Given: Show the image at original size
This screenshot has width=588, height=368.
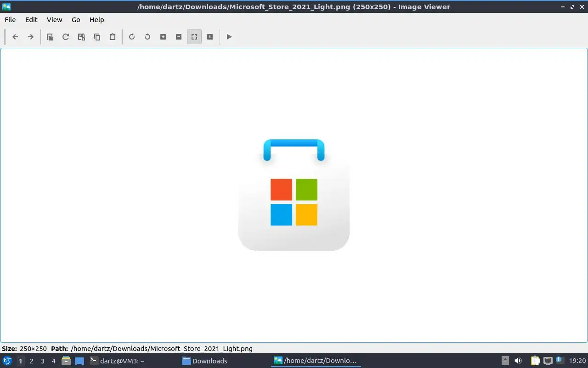Looking at the screenshot, I should (x=210, y=37).
